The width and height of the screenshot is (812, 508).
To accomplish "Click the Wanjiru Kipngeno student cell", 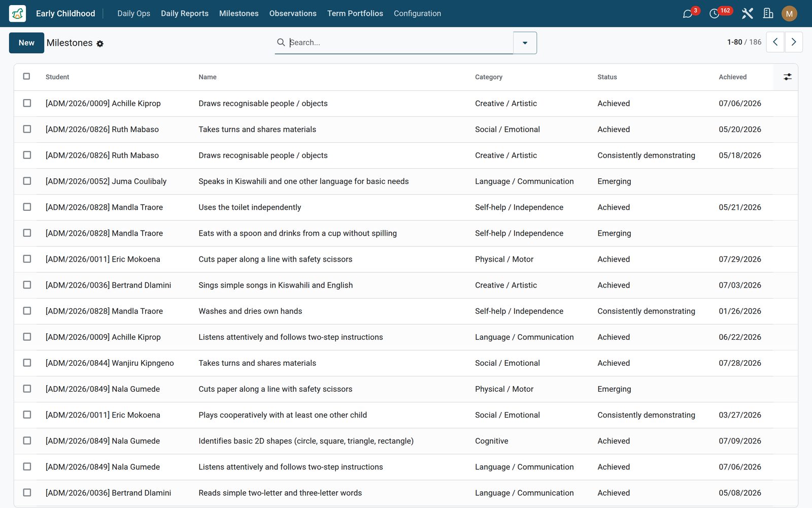I will pos(110,363).
